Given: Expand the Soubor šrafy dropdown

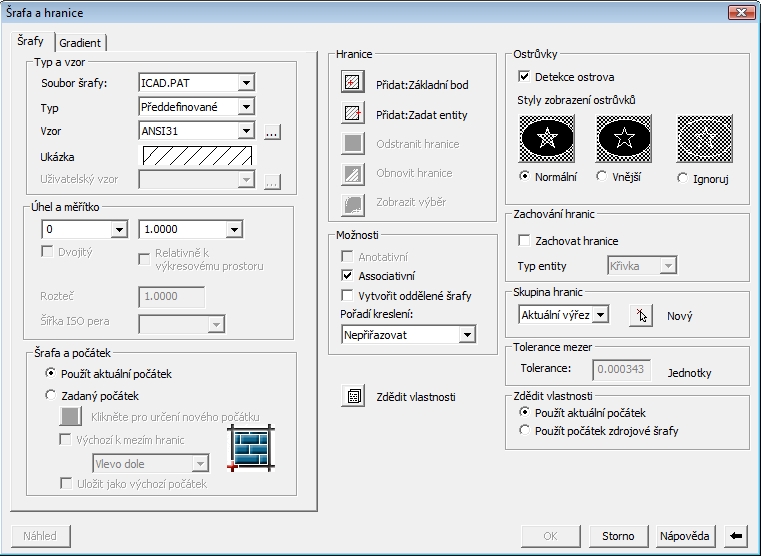Looking at the screenshot, I should point(246,82).
